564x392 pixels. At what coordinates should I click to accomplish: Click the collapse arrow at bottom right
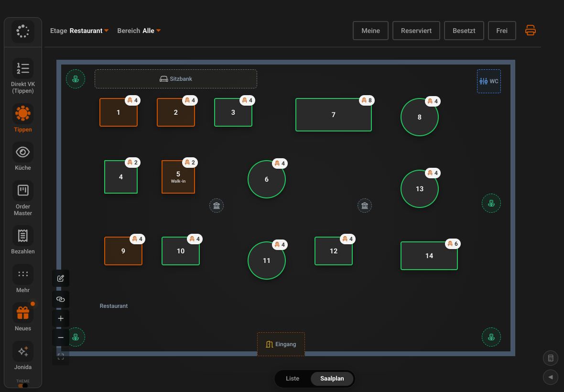point(550,377)
